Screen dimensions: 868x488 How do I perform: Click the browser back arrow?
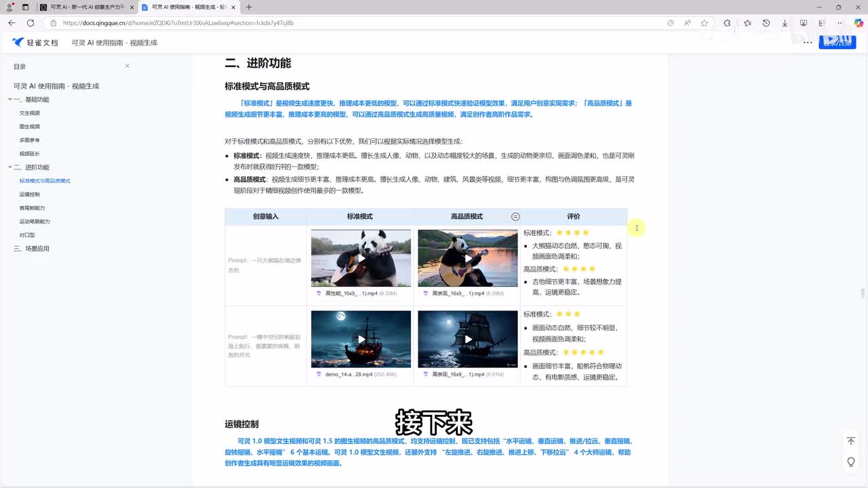[12, 22]
